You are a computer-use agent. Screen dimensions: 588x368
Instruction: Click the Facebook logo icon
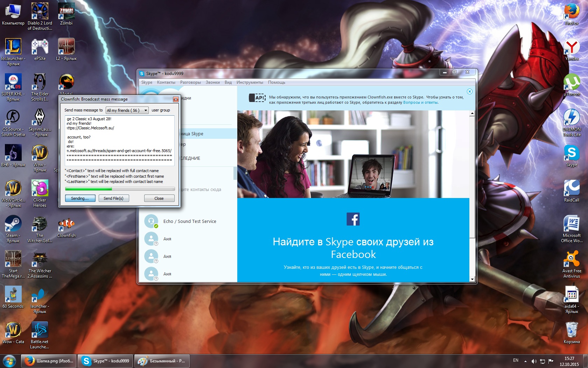point(353,219)
